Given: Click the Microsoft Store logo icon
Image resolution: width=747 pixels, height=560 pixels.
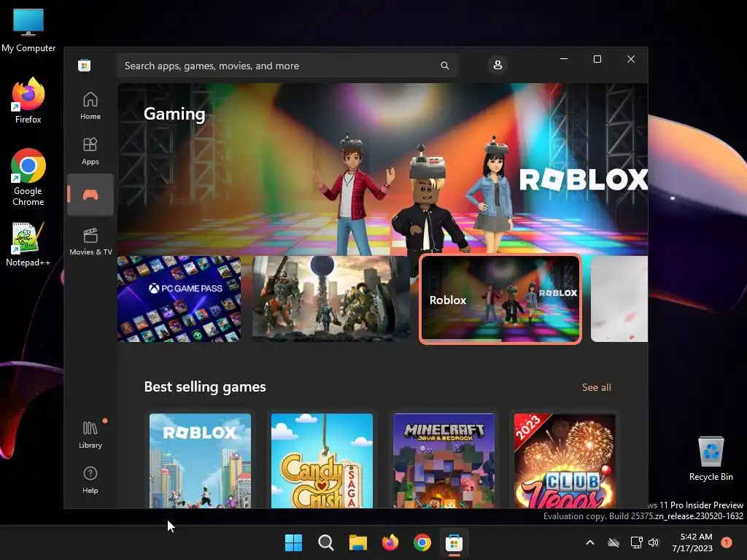Looking at the screenshot, I should tap(85, 65).
